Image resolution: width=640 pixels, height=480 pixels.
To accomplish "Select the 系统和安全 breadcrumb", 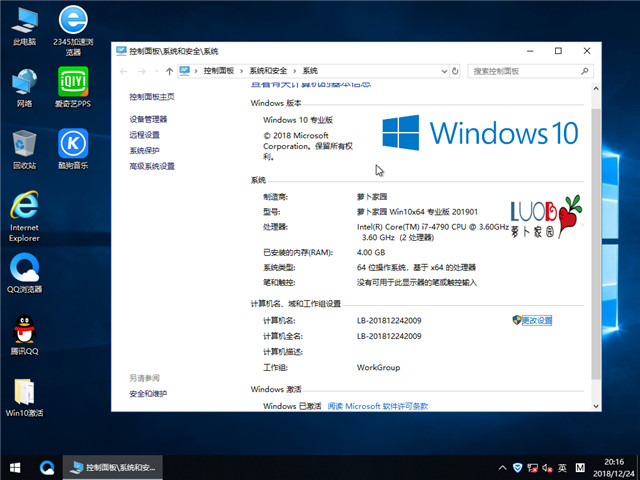I will pyautogui.click(x=268, y=71).
